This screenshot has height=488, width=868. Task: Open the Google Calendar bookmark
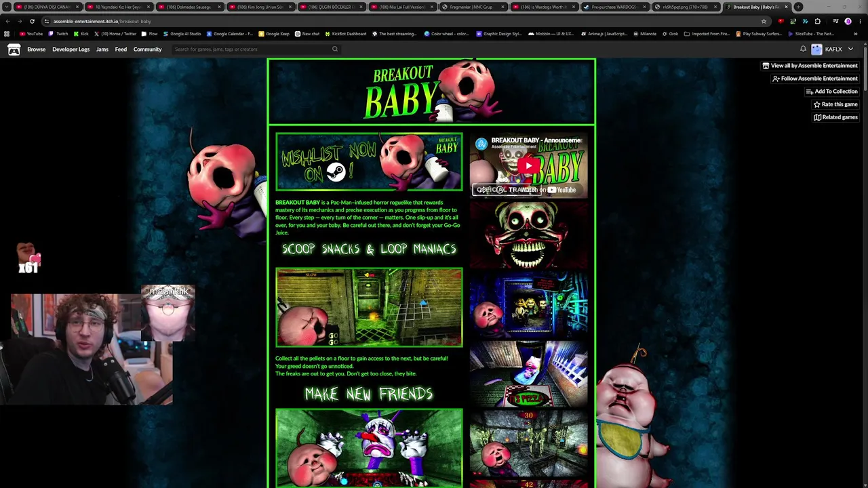point(230,34)
